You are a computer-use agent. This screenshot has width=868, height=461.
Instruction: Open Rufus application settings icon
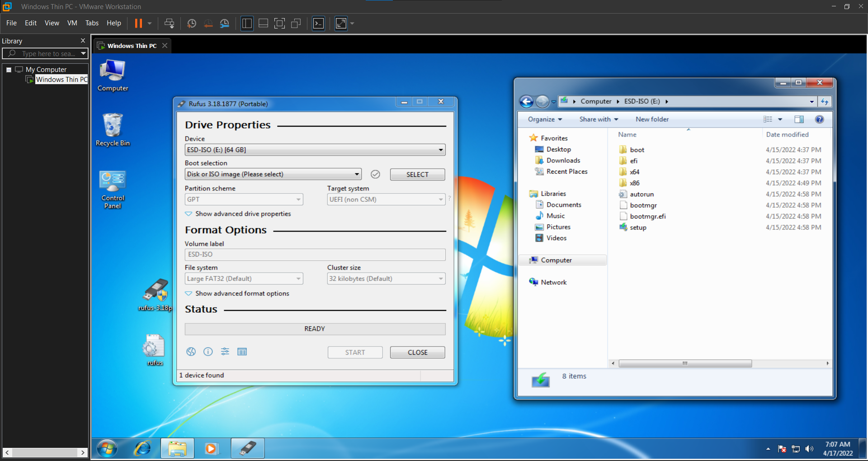tap(225, 352)
